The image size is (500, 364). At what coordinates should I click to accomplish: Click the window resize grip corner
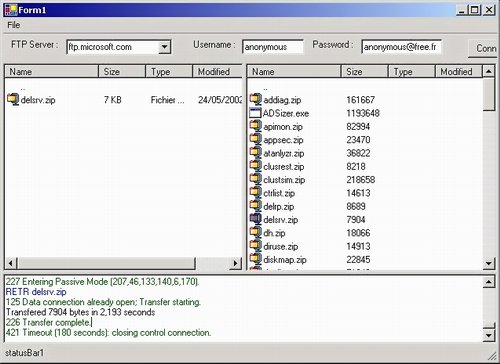(x=492, y=355)
